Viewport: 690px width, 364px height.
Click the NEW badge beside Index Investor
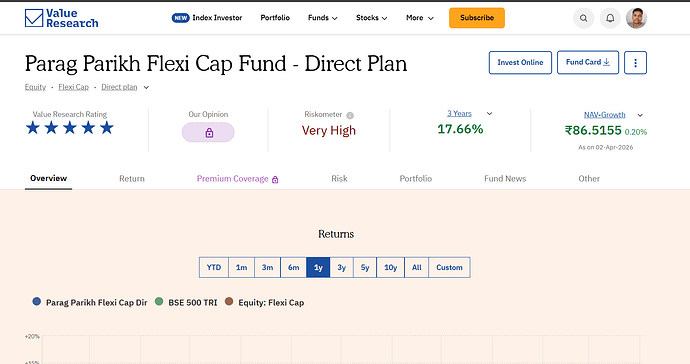[x=180, y=18]
